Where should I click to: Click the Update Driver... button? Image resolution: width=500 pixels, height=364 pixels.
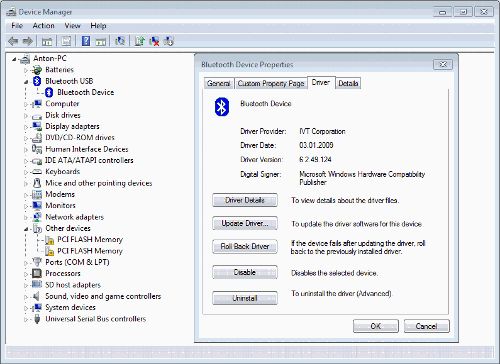245,223
